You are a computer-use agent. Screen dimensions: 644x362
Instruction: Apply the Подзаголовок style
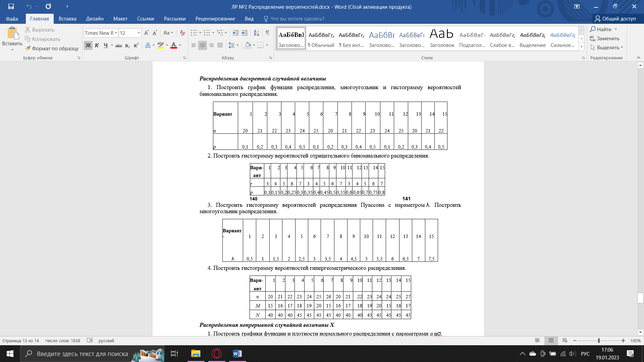(x=472, y=38)
